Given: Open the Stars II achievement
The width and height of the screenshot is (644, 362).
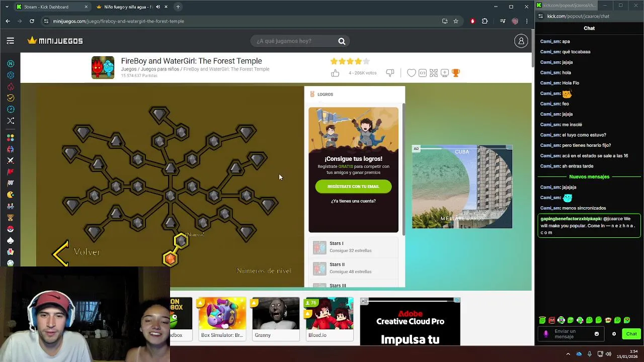Looking at the screenshot, I should tap(353, 268).
